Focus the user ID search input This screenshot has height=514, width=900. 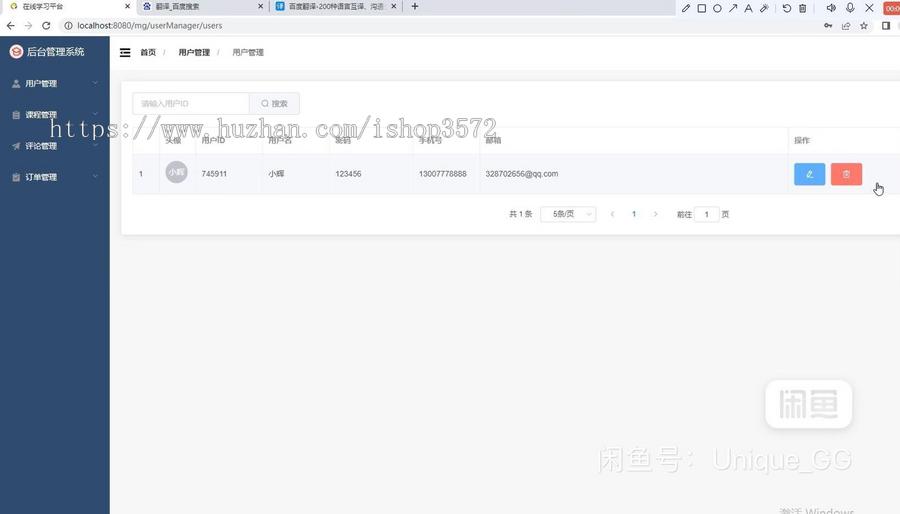tap(191, 104)
